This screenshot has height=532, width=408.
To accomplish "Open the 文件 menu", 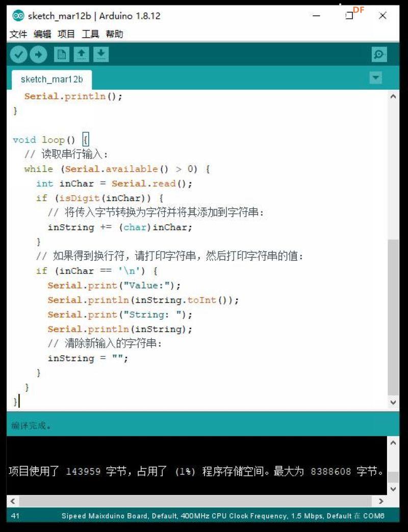I will (18, 34).
